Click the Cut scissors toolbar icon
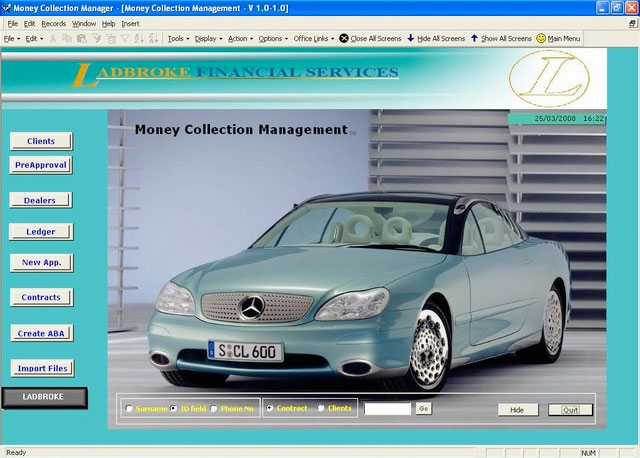 click(x=53, y=39)
